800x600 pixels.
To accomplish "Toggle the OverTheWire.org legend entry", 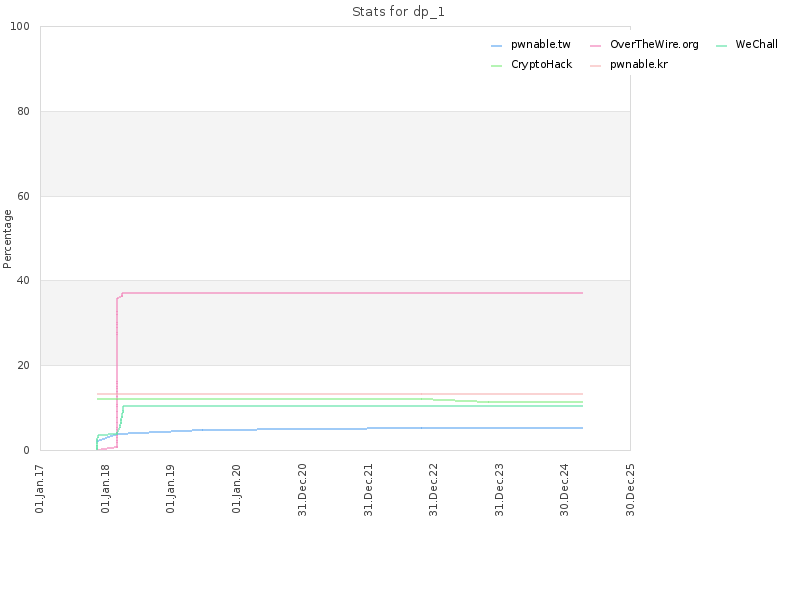I will tap(654, 44).
